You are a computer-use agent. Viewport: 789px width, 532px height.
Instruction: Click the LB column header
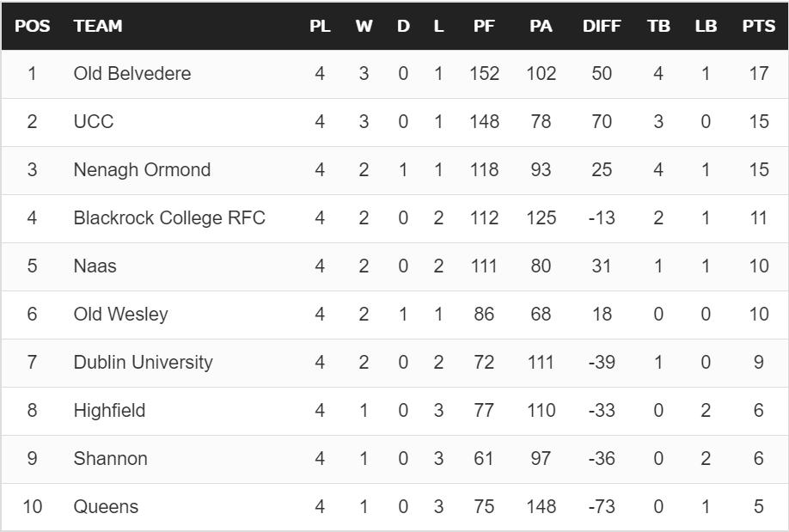coord(706,26)
